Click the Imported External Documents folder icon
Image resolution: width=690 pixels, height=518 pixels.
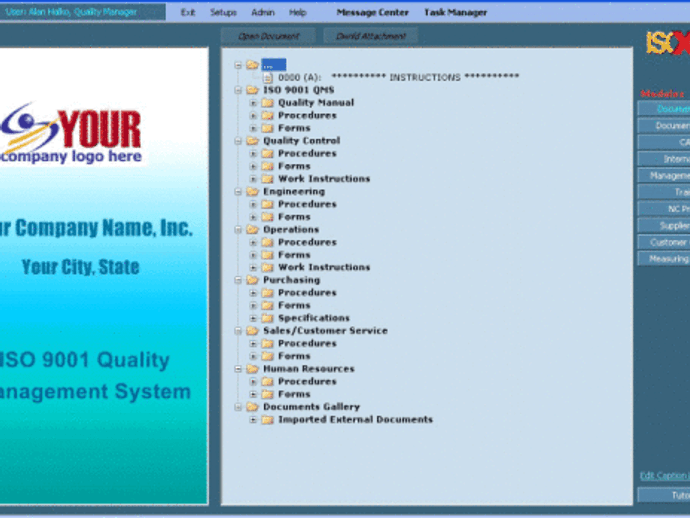268,419
